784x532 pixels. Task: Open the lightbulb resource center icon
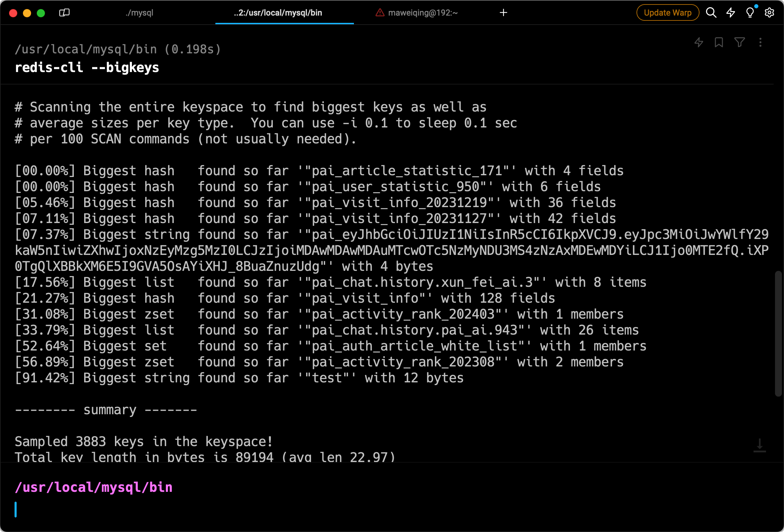coord(750,13)
